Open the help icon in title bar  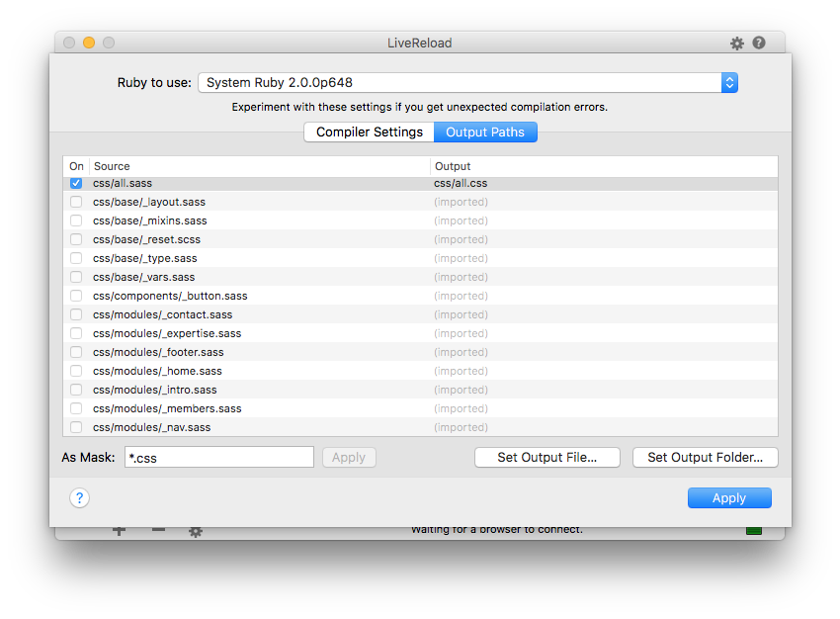click(759, 43)
